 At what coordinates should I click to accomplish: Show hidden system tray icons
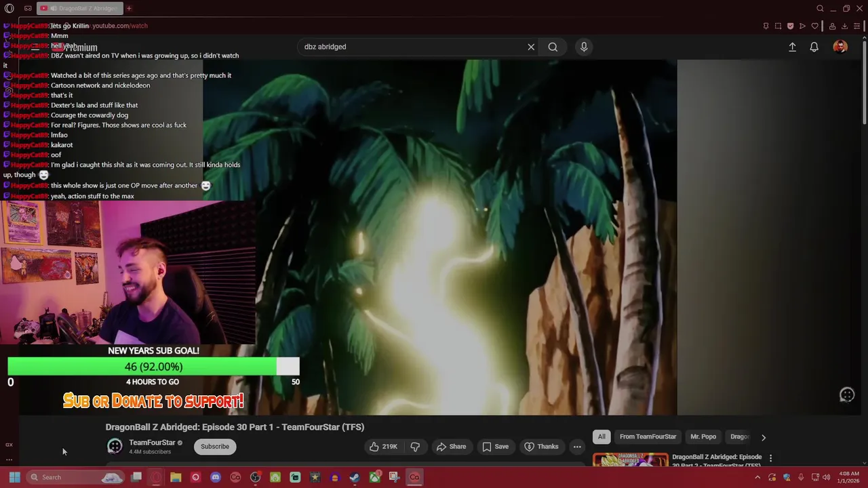(757, 477)
